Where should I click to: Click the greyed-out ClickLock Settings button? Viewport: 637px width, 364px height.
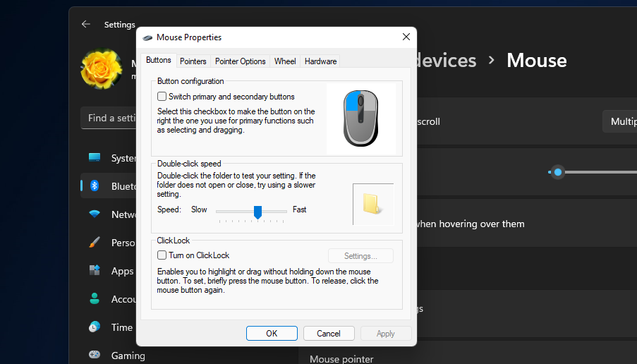(x=360, y=256)
